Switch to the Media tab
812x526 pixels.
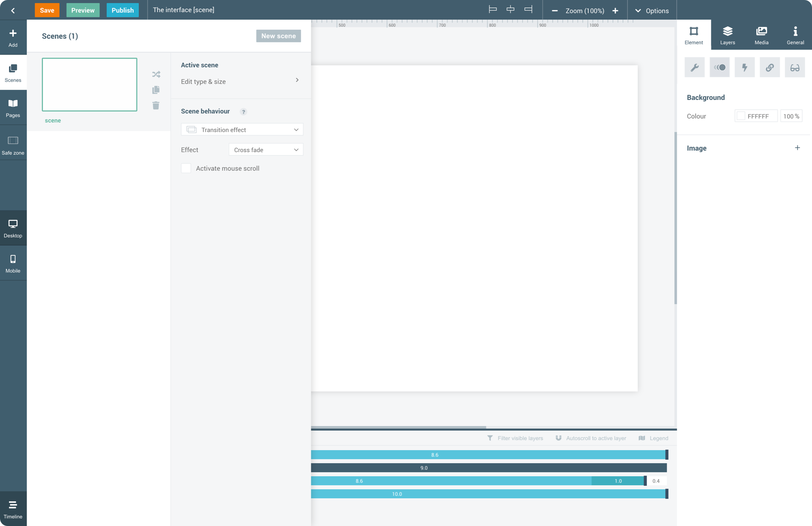point(761,35)
